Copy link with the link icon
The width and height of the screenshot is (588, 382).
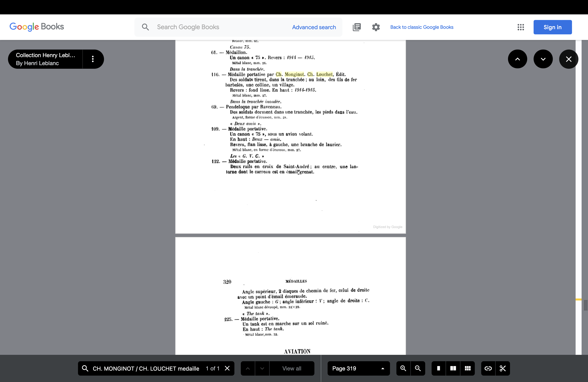coord(488,368)
